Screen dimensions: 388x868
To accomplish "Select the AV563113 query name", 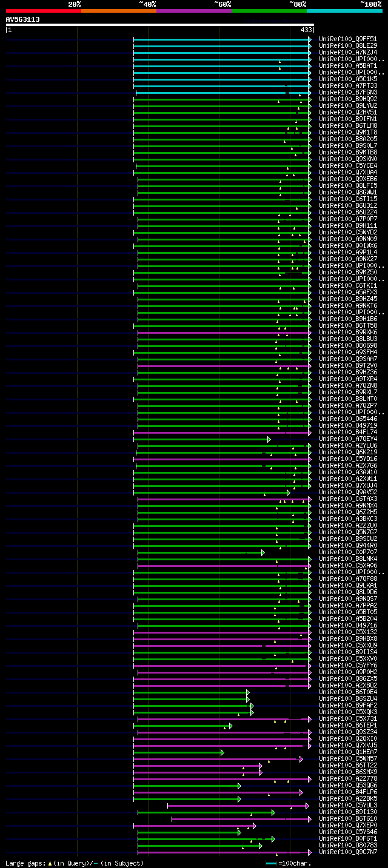I will [23, 19].
